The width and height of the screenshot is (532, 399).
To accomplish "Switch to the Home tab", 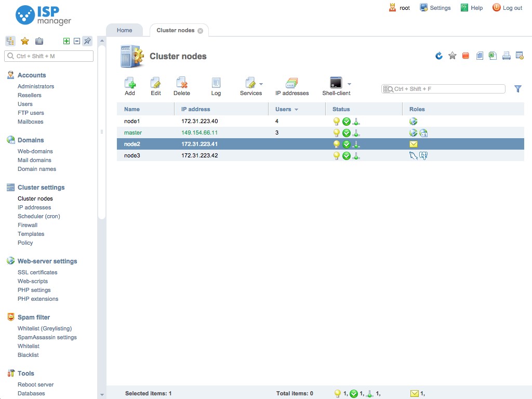I will [x=124, y=30].
